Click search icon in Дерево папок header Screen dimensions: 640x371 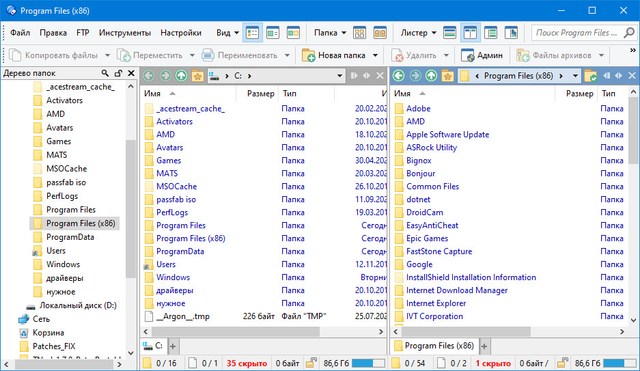point(105,73)
